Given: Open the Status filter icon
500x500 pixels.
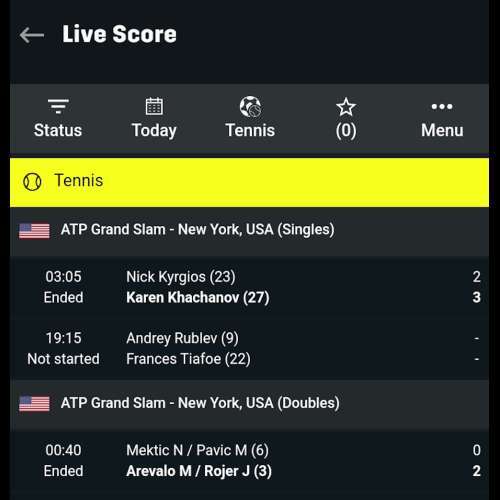Looking at the screenshot, I should click(x=58, y=106).
